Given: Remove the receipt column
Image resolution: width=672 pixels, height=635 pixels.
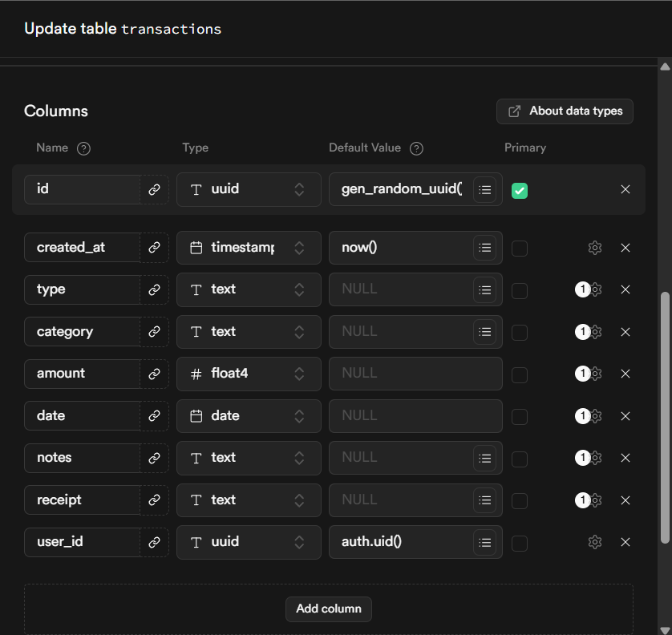Looking at the screenshot, I should point(625,500).
